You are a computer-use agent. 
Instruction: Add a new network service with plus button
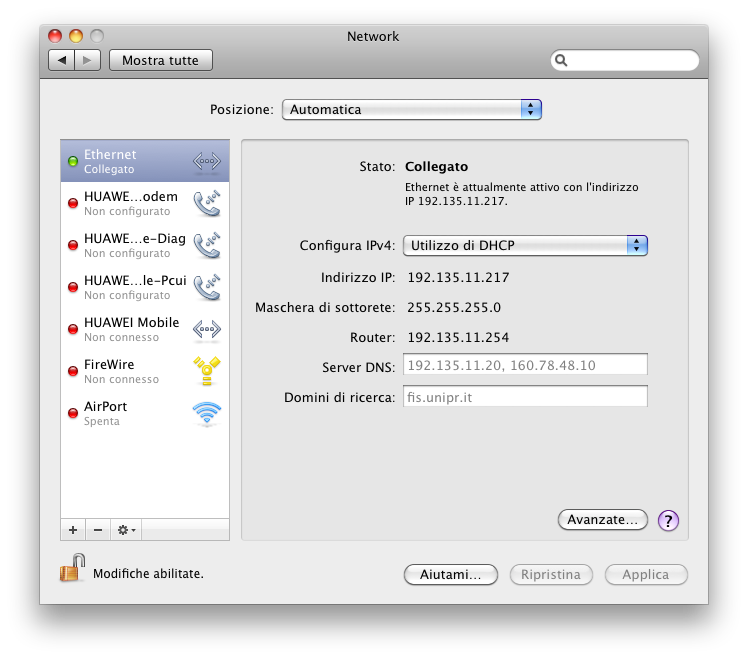coord(73,530)
